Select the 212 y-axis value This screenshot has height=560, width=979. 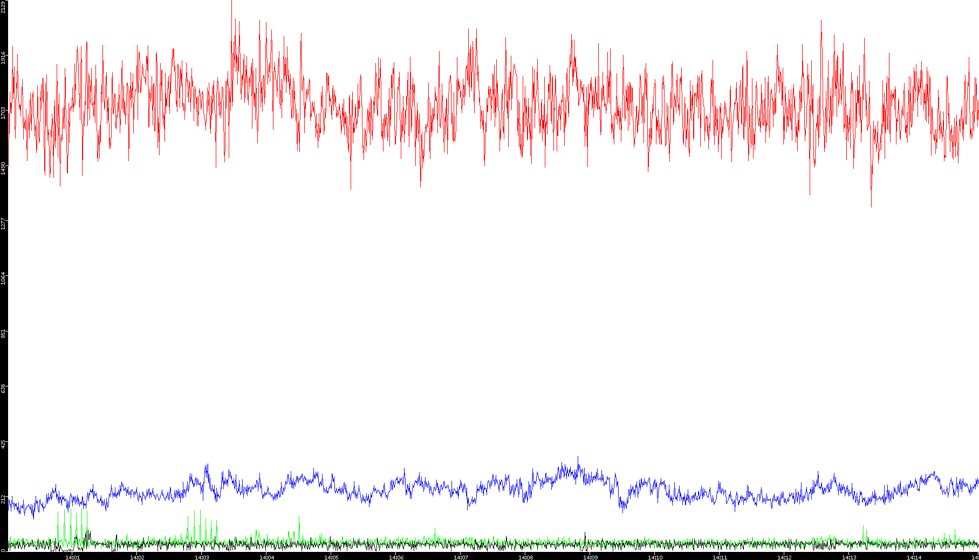[3, 499]
